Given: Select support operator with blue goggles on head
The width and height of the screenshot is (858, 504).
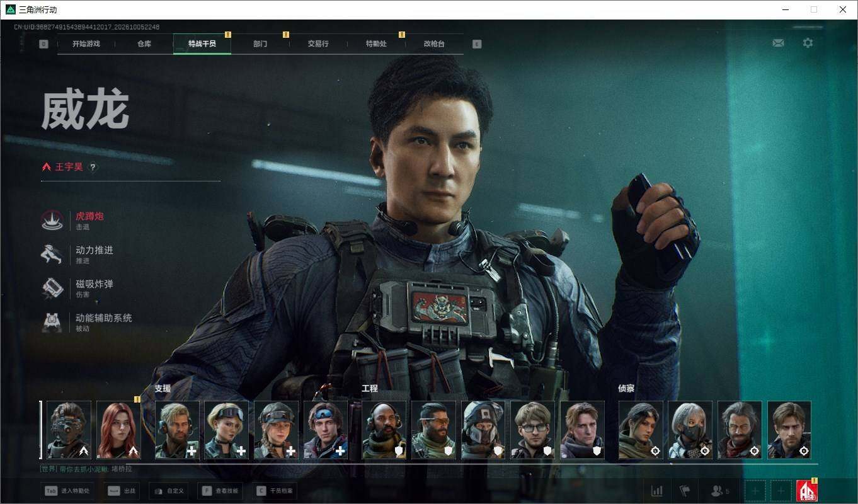Looking at the screenshot, I should point(326,430).
